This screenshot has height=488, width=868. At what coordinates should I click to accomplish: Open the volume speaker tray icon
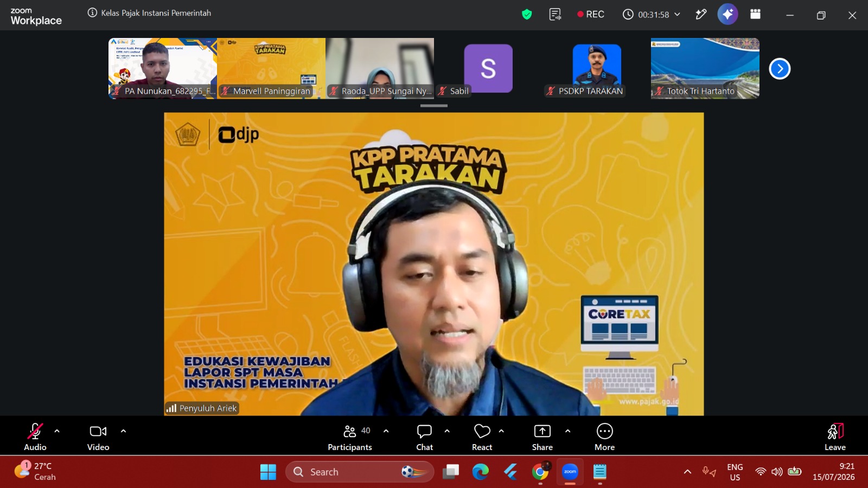click(x=777, y=472)
